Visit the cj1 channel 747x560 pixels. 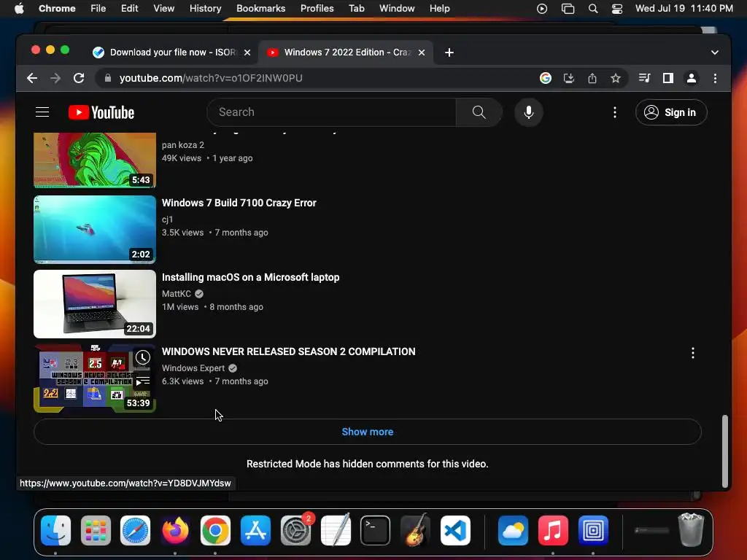[x=167, y=219]
